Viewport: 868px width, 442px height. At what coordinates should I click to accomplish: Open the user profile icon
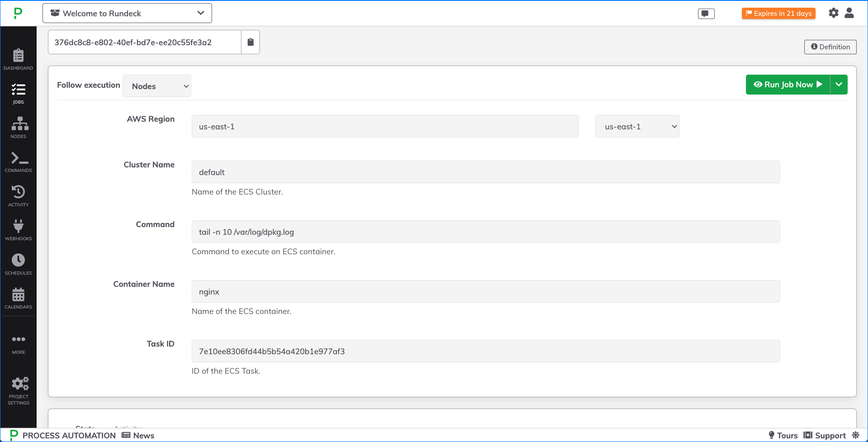click(x=849, y=13)
